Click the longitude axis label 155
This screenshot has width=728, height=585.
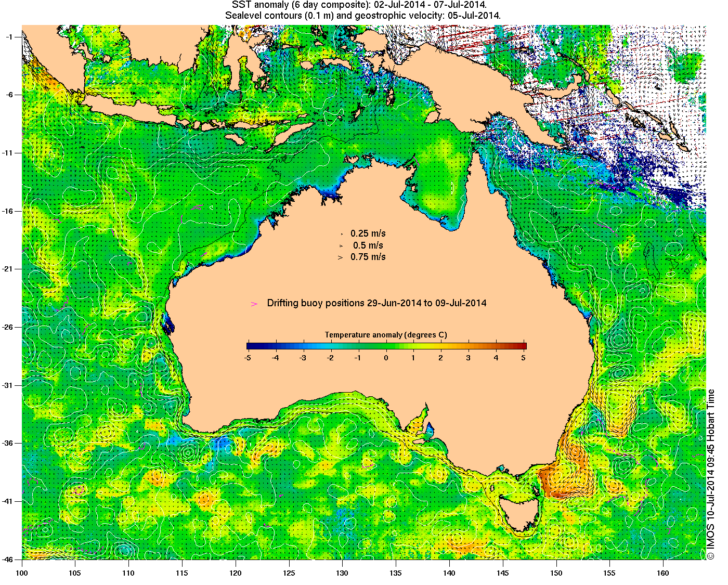(609, 573)
